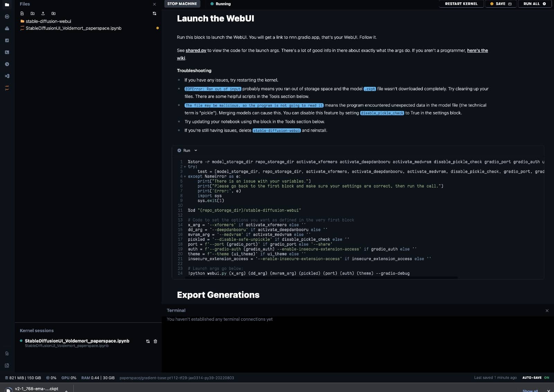Close the Terminal panel
Viewport: 554px width, 392px height.
coord(547,311)
